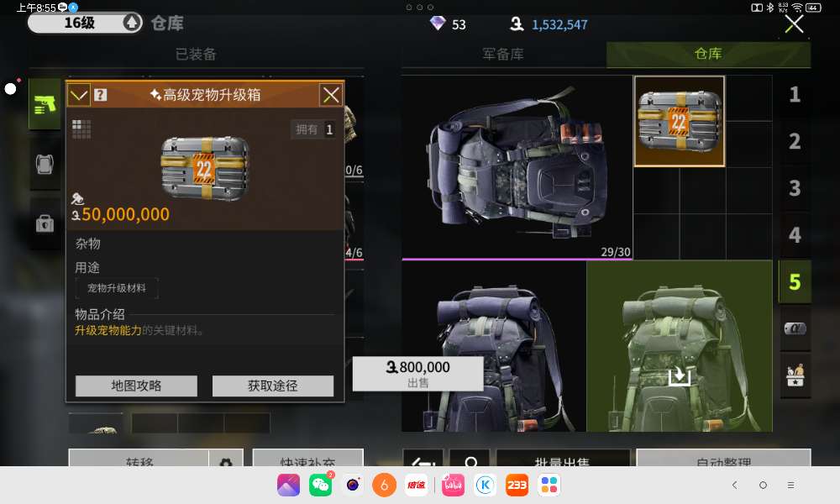The image size is (840, 504).
Task: Switch to the 军备库 tab
Action: pyautogui.click(x=503, y=54)
